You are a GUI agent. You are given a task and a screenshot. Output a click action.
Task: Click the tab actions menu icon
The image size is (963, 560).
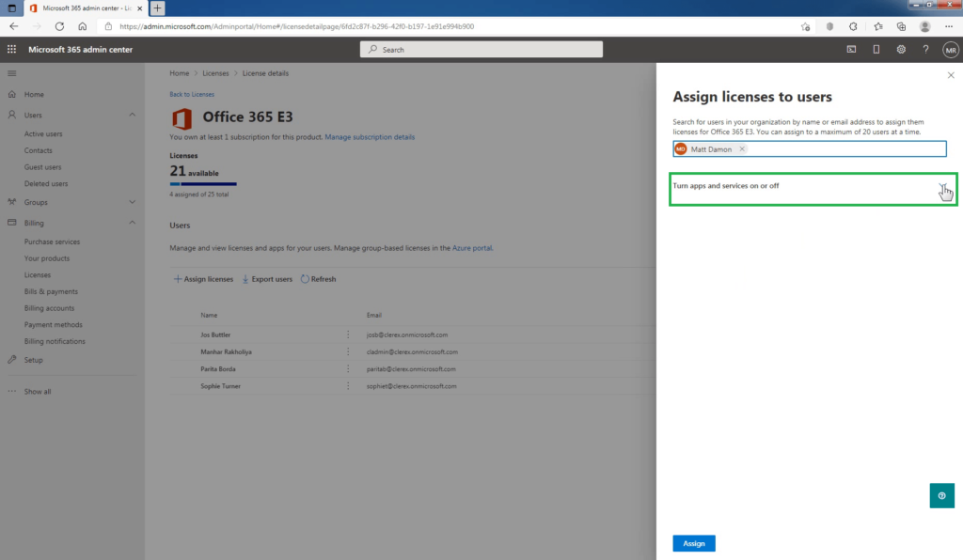click(11, 8)
